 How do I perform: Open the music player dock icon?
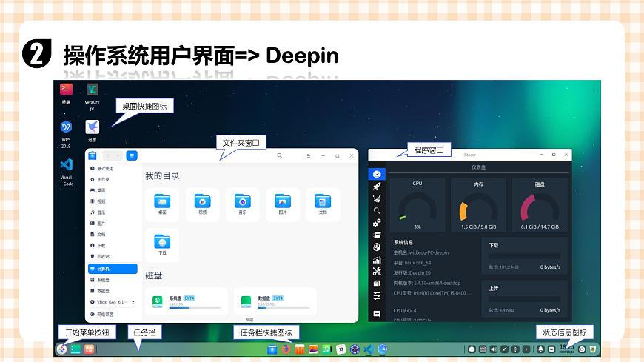pos(327,349)
